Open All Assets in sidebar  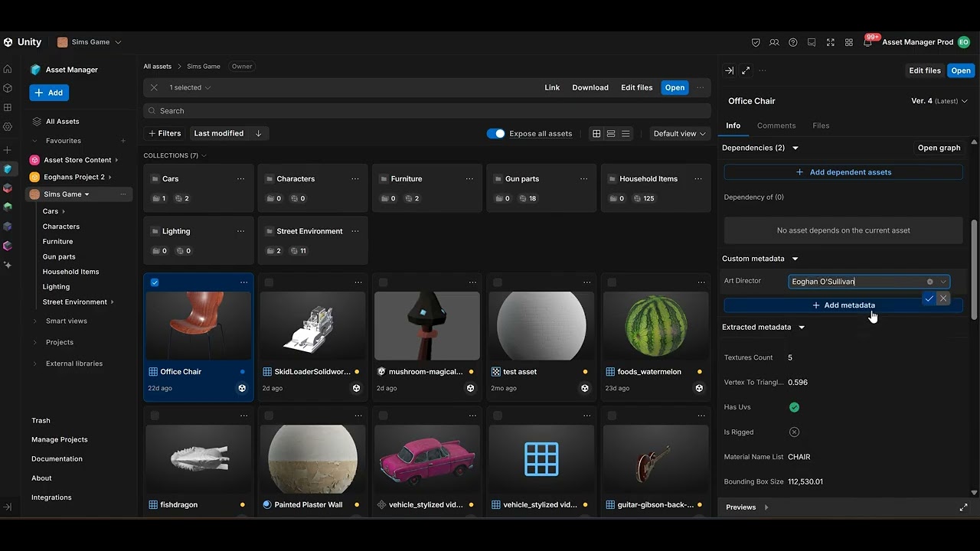click(62, 121)
